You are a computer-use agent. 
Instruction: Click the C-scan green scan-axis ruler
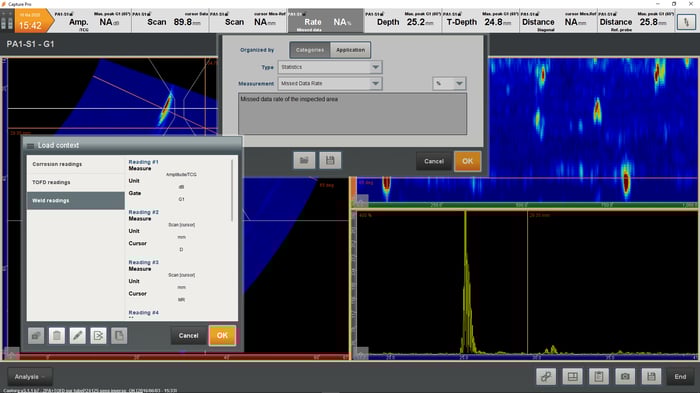point(527,205)
